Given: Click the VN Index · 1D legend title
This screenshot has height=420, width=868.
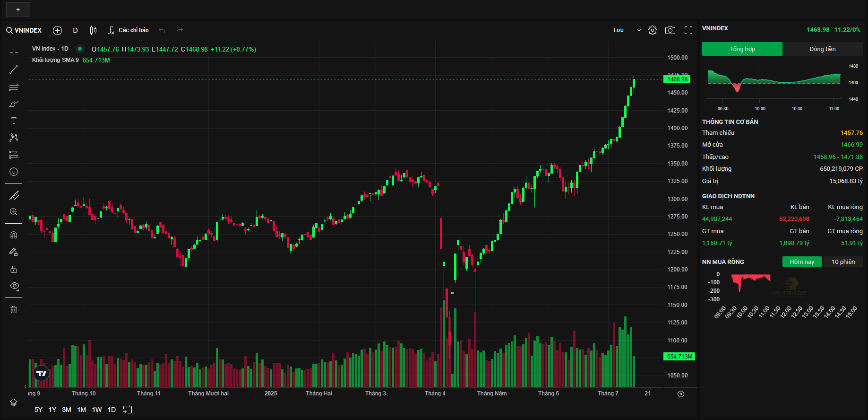Looking at the screenshot, I should pyautogui.click(x=50, y=49).
